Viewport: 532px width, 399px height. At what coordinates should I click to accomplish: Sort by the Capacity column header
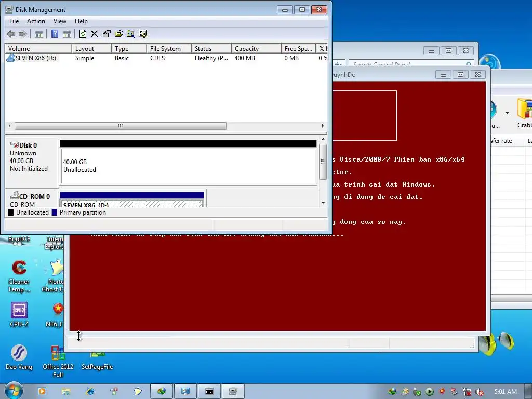click(256, 48)
